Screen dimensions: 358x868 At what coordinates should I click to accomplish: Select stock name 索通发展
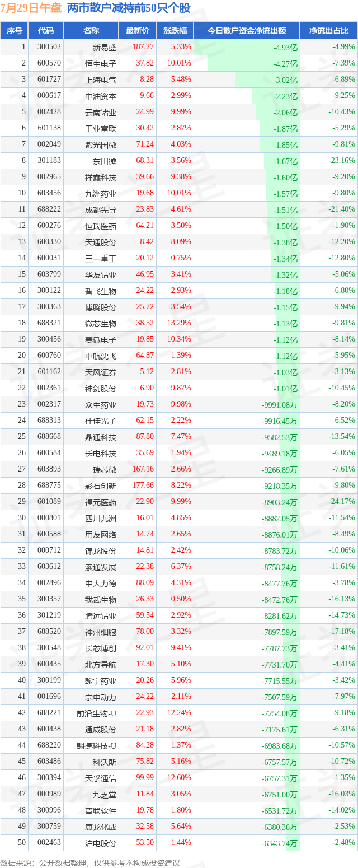point(101,567)
